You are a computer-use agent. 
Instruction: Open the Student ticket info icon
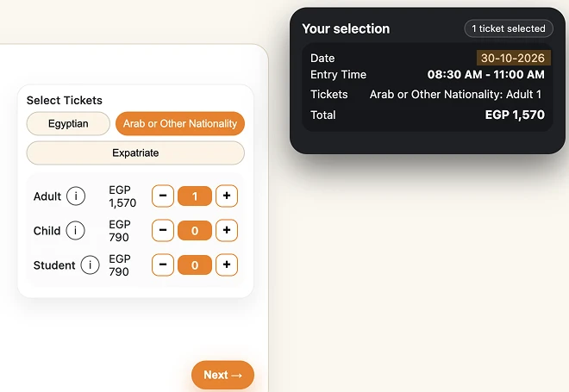(90, 265)
